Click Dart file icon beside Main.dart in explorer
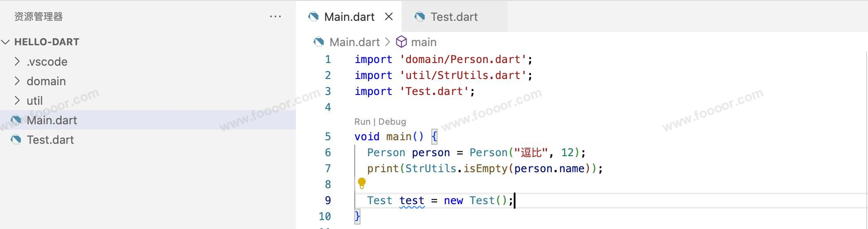Viewport: 868px width, 229px height. (16, 120)
